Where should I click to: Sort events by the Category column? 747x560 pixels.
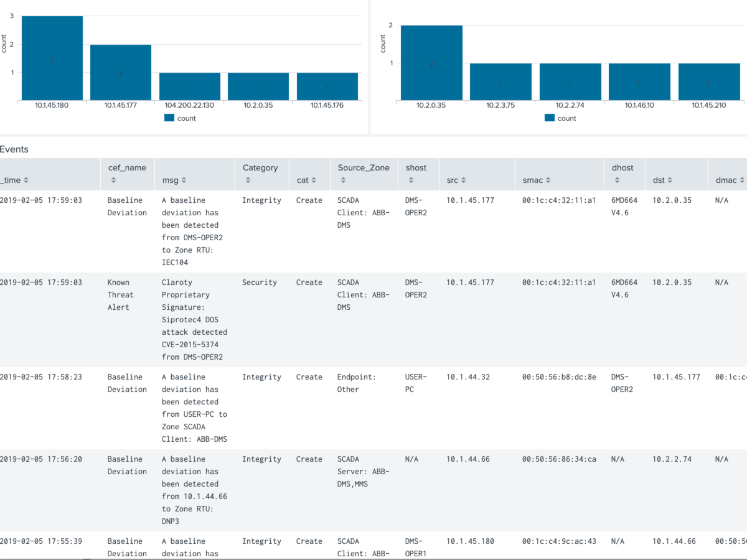pyautogui.click(x=248, y=180)
